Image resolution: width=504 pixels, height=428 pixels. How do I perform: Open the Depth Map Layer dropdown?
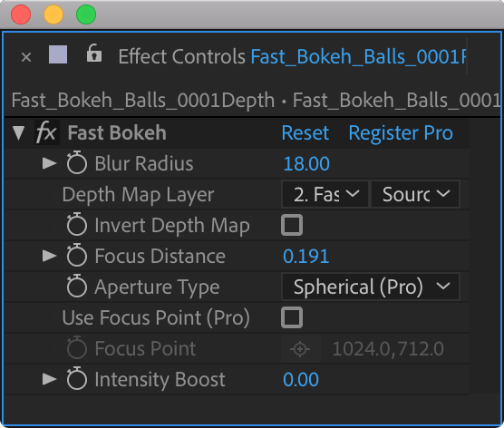pos(325,194)
